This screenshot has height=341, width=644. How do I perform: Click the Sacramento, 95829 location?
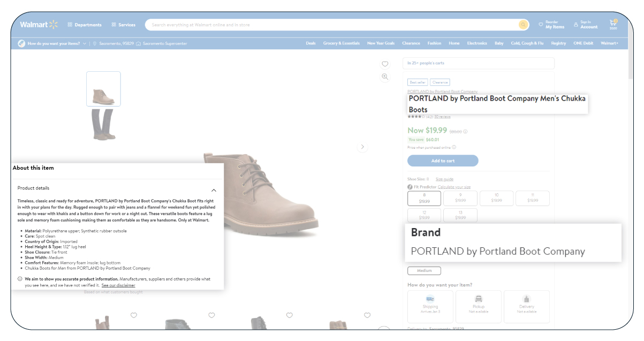(113, 43)
